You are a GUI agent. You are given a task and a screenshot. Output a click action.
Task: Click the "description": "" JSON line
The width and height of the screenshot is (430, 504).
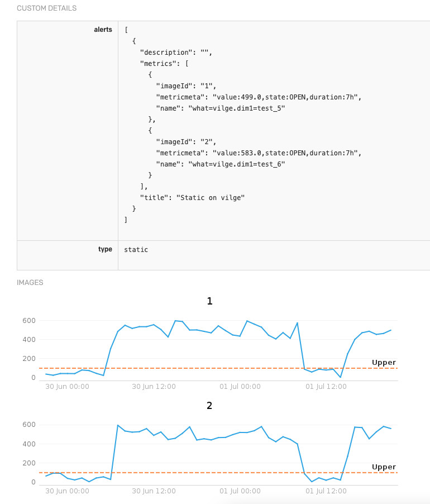coord(176,53)
